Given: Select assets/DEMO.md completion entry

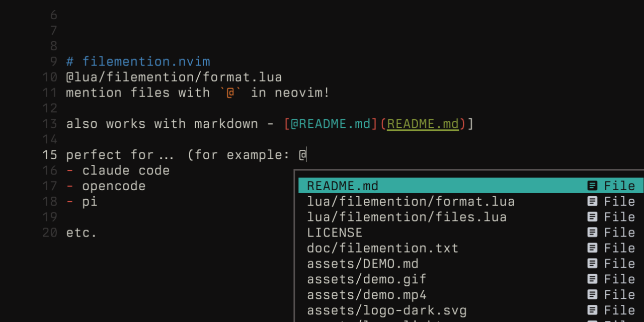Looking at the screenshot, I should click(x=471, y=264).
